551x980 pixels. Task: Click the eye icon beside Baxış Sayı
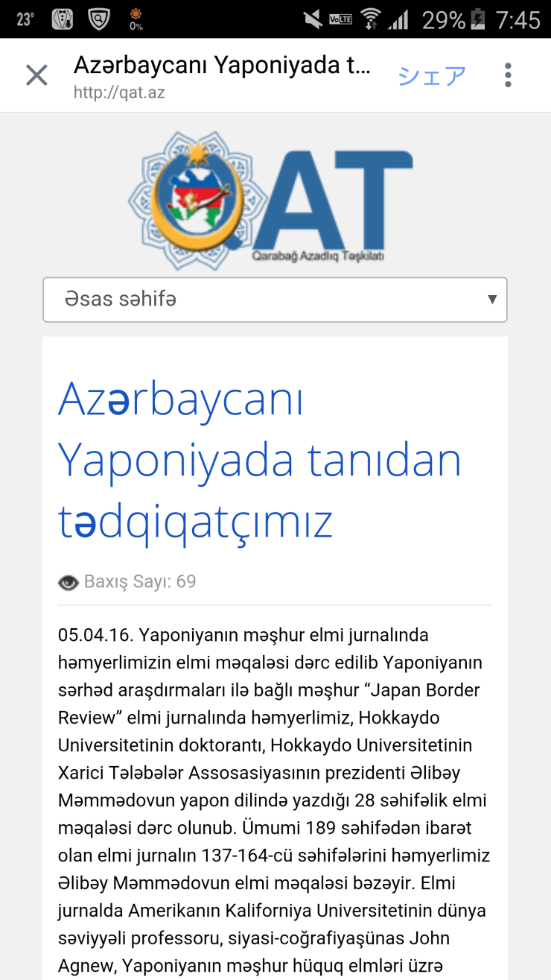point(68,582)
